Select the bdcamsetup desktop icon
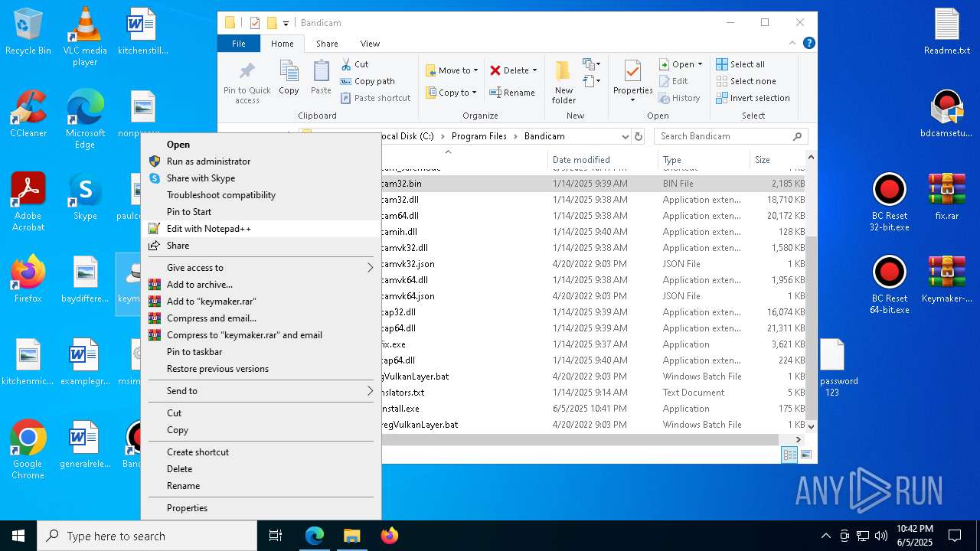Screen dimensions: 980x551 [x=946, y=115]
